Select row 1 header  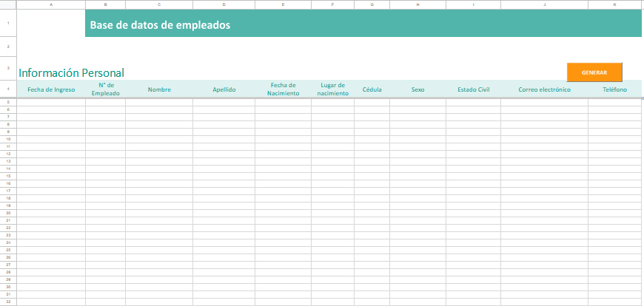8,24
